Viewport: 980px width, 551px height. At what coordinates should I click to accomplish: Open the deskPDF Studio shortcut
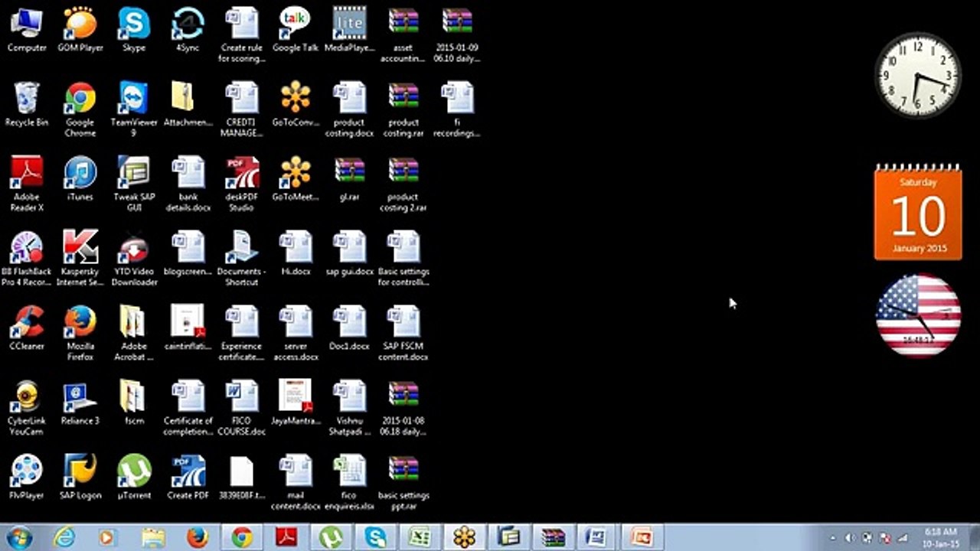click(x=242, y=184)
